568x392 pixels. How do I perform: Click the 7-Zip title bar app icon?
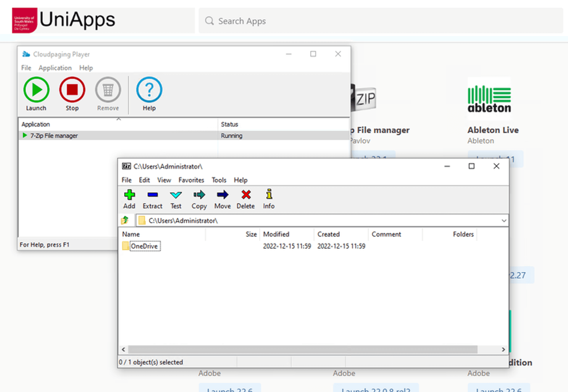point(126,166)
